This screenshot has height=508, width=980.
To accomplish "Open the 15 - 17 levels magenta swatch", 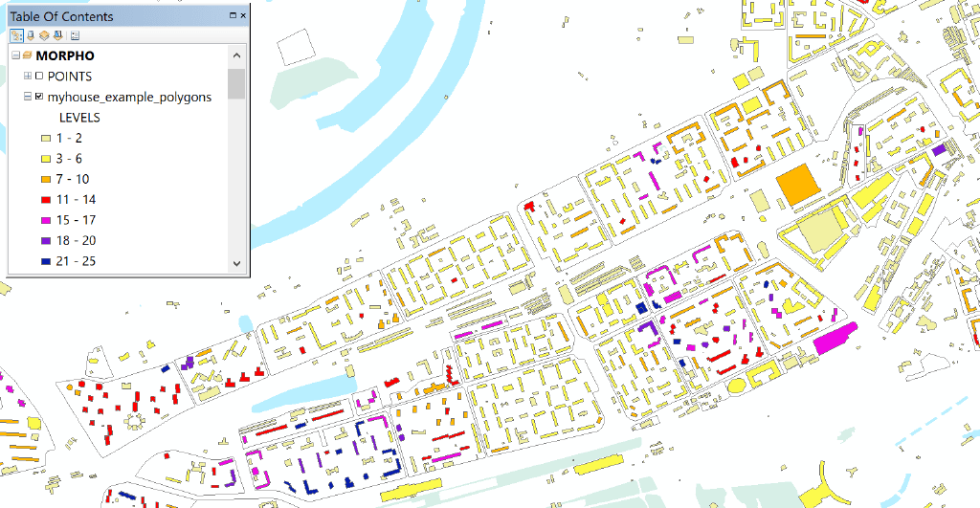I will click(x=46, y=221).
